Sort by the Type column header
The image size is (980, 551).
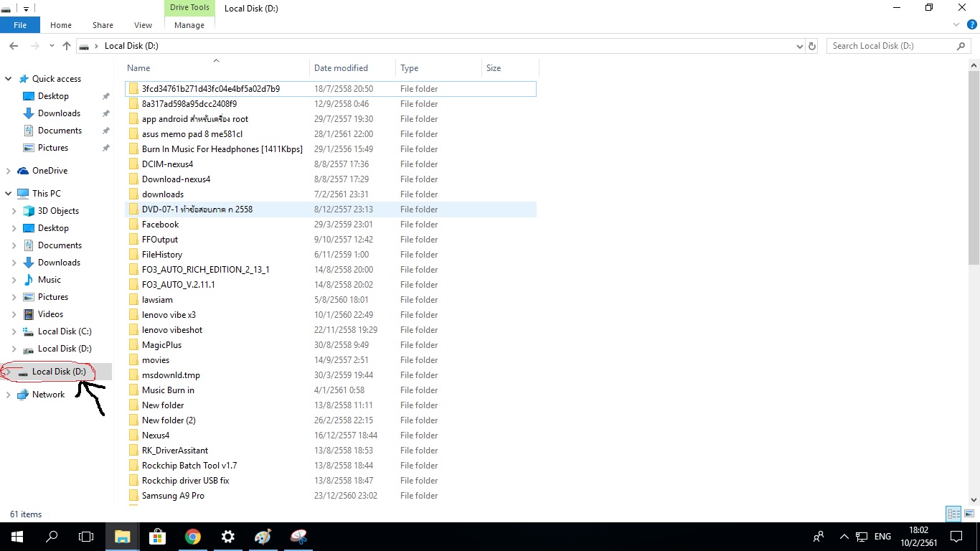coord(438,68)
